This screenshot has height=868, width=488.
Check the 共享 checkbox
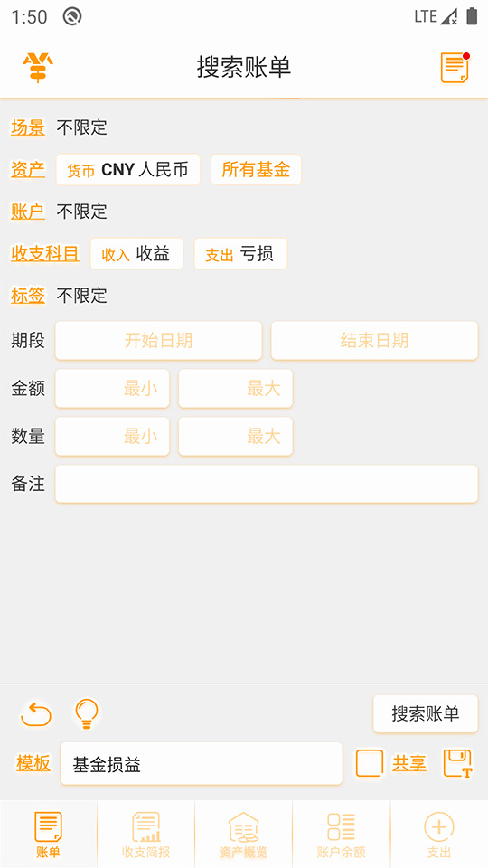370,764
